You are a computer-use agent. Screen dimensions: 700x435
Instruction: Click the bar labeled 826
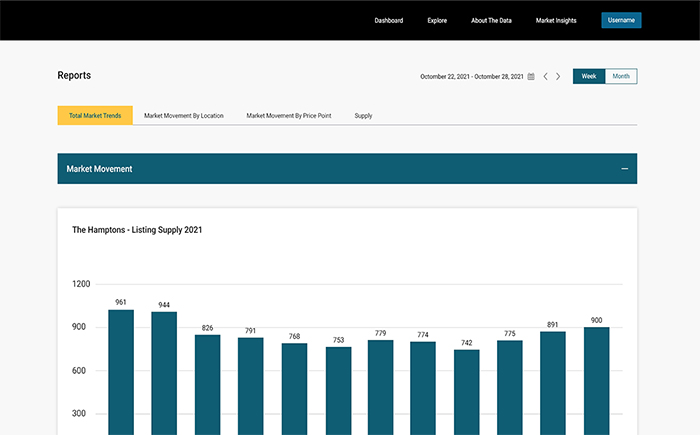[208, 385]
